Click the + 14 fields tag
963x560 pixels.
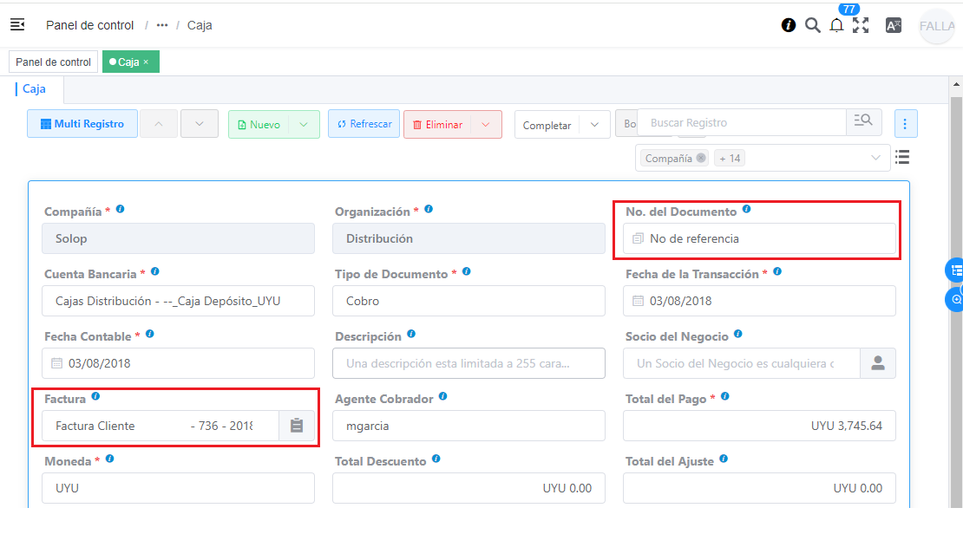[x=730, y=159]
